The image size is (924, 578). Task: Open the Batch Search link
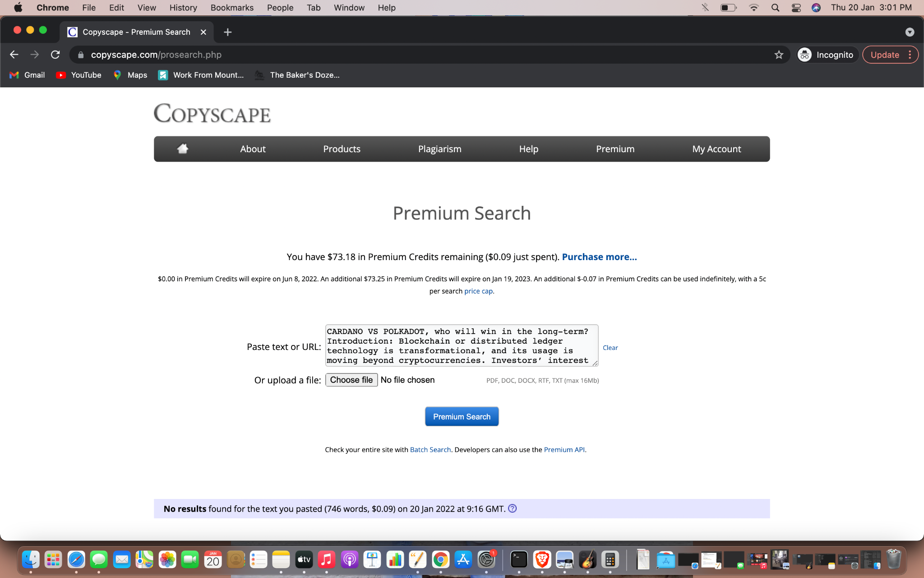(x=430, y=449)
